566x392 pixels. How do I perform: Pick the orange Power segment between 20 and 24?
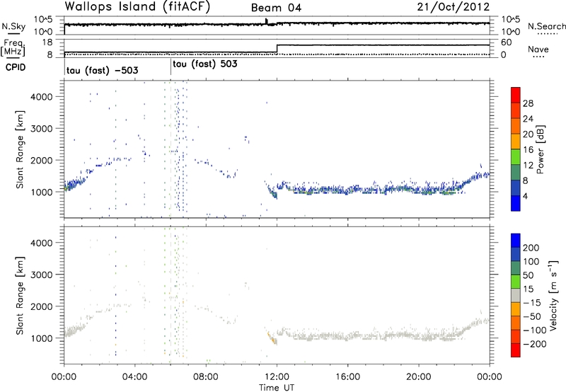click(516, 127)
